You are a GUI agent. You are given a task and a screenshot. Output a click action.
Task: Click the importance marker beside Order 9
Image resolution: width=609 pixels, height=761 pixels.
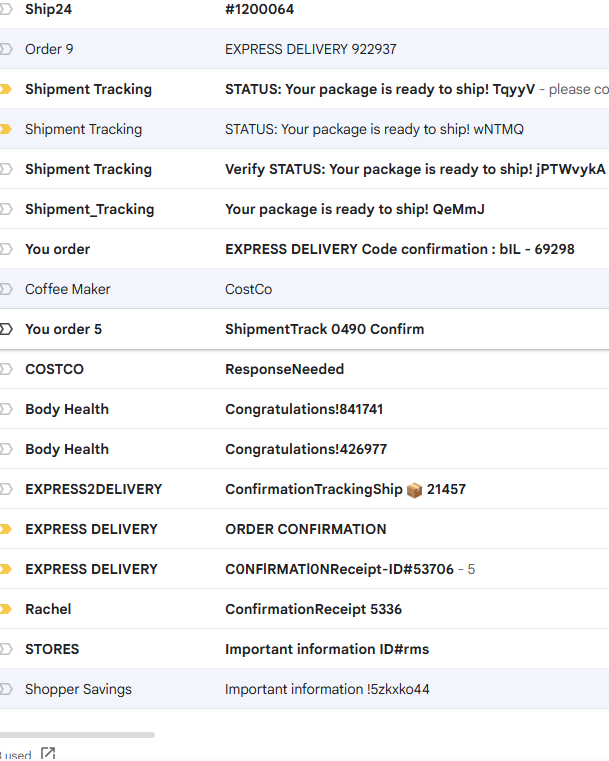point(5,49)
